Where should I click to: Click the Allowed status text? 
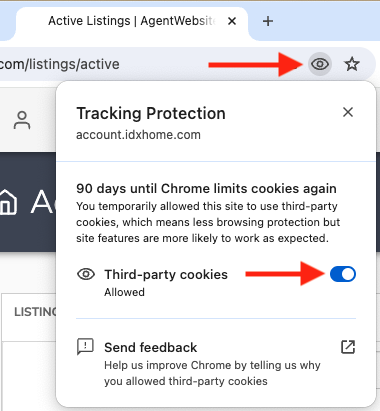(124, 292)
